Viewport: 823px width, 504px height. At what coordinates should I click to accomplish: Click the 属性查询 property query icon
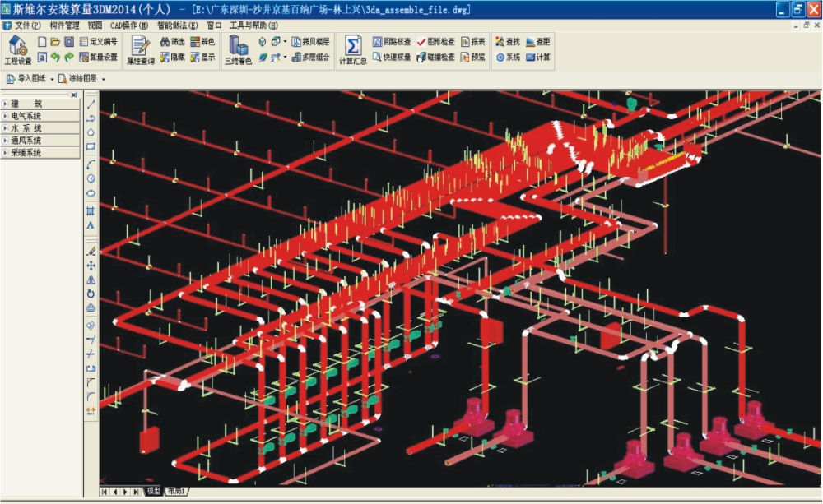(140, 49)
